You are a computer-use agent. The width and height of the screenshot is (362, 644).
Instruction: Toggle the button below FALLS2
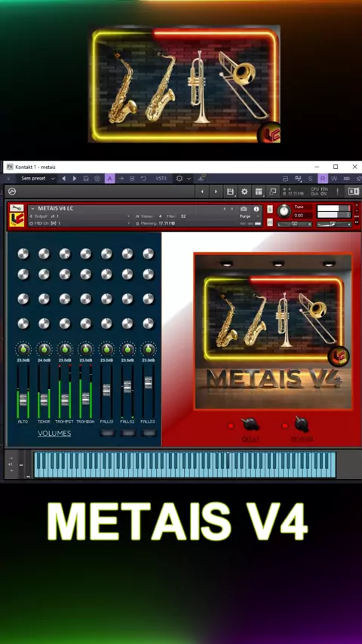[x=127, y=433]
